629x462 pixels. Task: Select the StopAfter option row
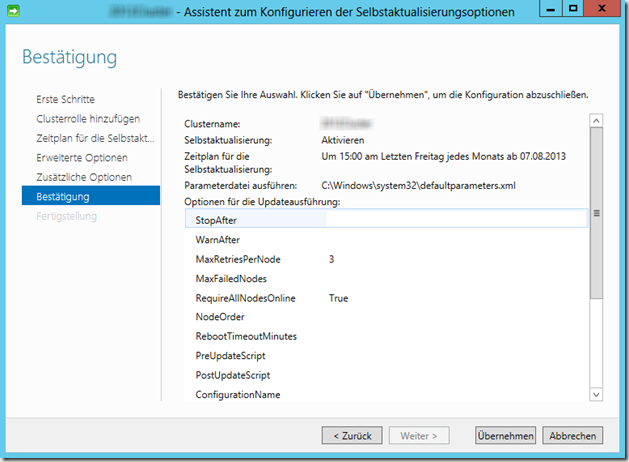386,220
